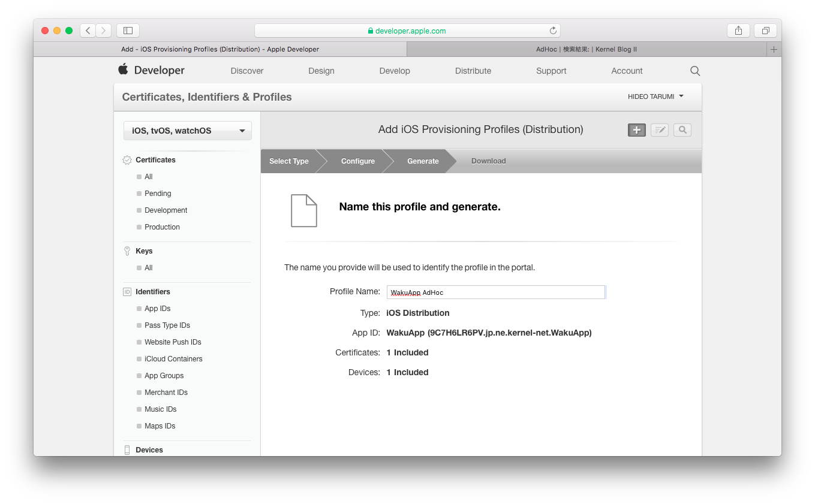
Task: Click the site search icon in navigation bar
Action: 694,71
